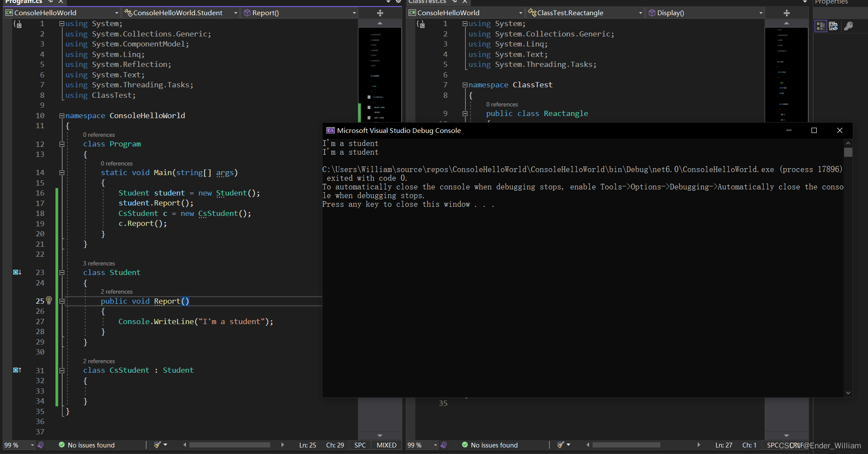Open the code cleanup broom icon in left editor
Image resolution: width=868 pixels, height=454 pixels.
tap(158, 444)
